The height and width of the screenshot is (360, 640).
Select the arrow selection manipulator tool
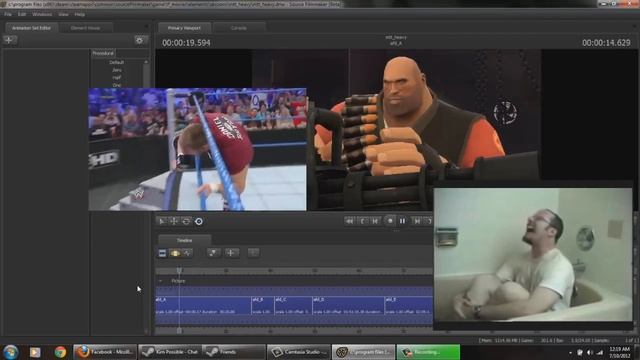pos(162,221)
